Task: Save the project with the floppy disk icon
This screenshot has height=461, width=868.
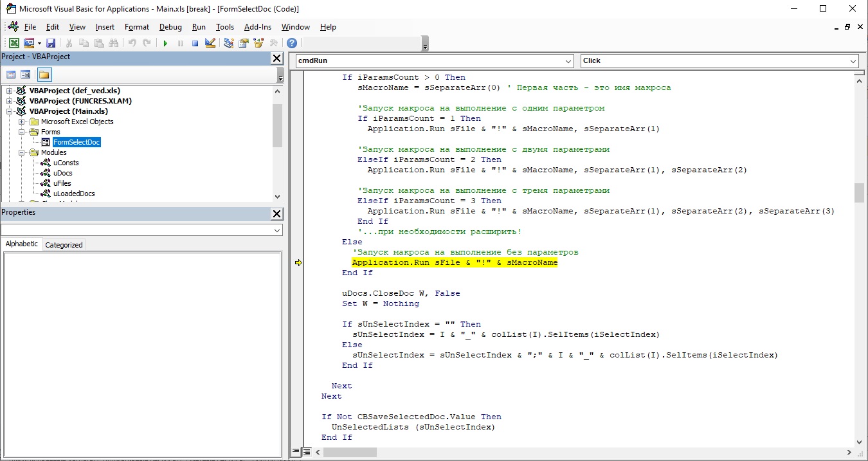Action: point(51,43)
